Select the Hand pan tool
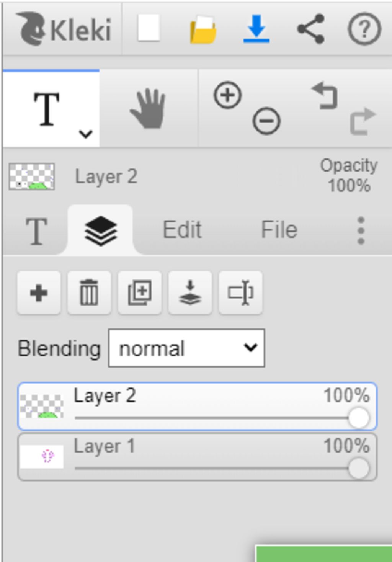 pos(149,109)
